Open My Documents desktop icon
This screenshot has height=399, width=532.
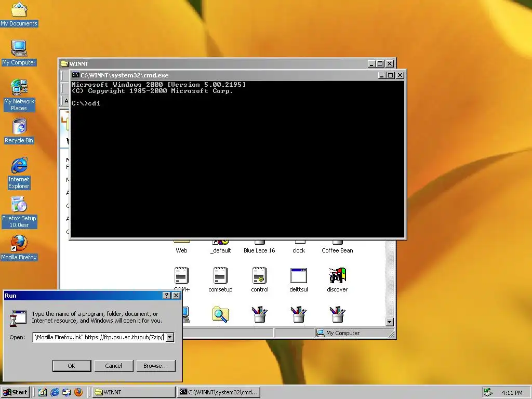tap(19, 14)
